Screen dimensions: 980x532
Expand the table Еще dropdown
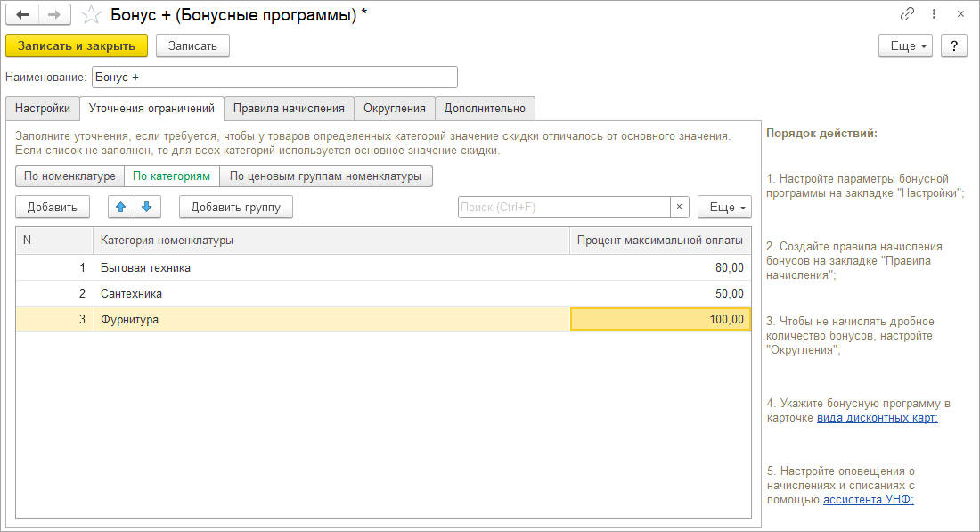(x=724, y=208)
